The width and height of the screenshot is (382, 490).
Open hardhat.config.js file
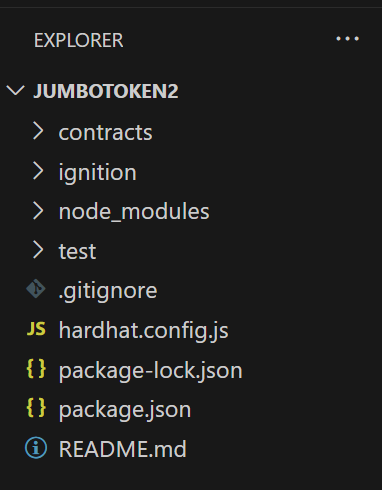coord(144,330)
